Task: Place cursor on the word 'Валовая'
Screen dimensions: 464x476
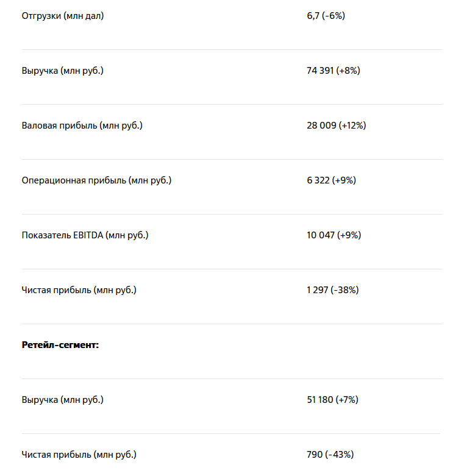Action: (x=39, y=126)
